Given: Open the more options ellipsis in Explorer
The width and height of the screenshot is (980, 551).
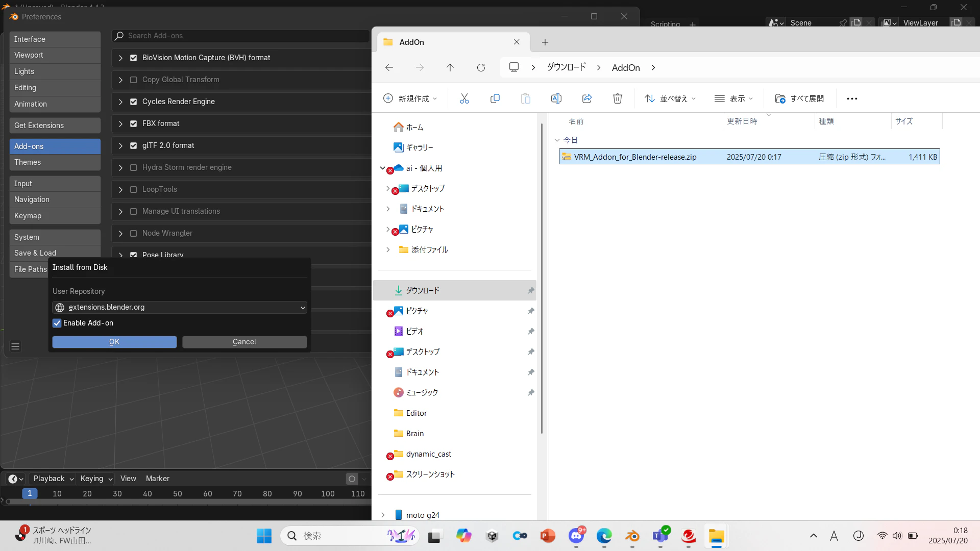Looking at the screenshot, I should pyautogui.click(x=852, y=98).
